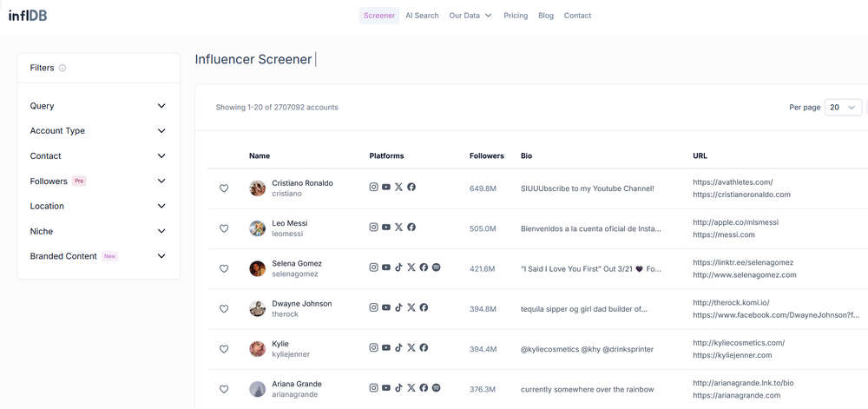Open Leo Messi's X platform icon
This screenshot has height=409, width=868.
pyautogui.click(x=398, y=227)
